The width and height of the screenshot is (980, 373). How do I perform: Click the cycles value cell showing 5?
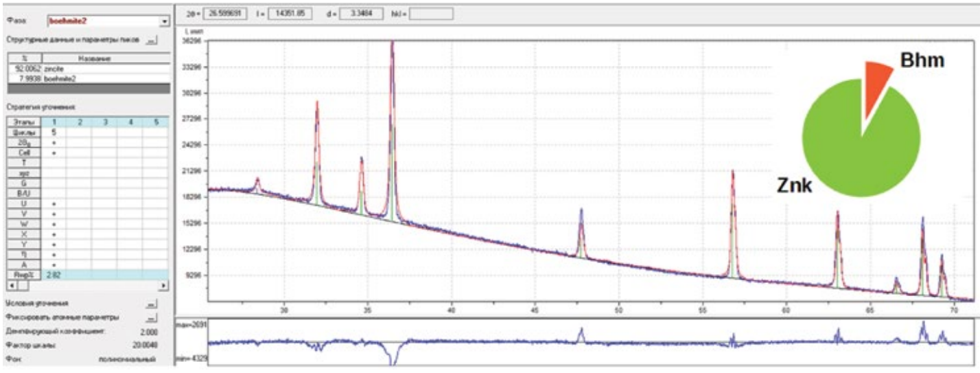54,132
